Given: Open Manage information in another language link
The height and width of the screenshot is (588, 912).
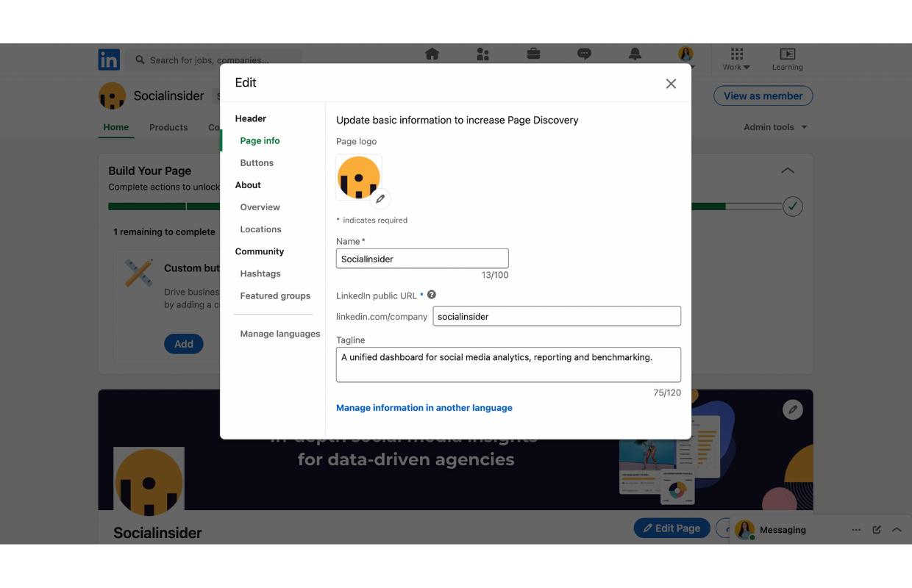Looking at the screenshot, I should click(x=424, y=408).
